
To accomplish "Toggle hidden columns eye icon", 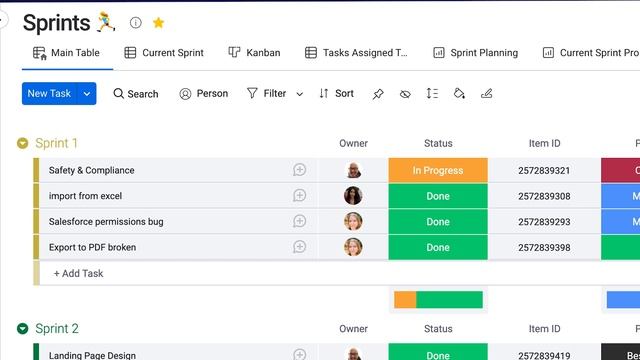I will tap(405, 94).
